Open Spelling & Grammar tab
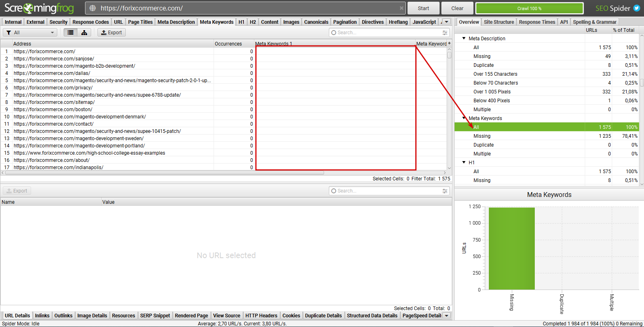The width and height of the screenshot is (644, 327). 594,22
